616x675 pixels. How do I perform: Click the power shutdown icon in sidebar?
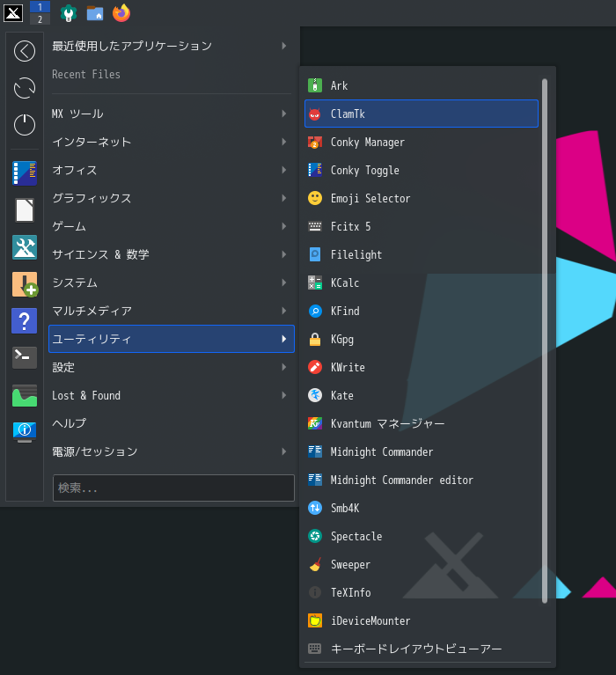click(x=25, y=125)
